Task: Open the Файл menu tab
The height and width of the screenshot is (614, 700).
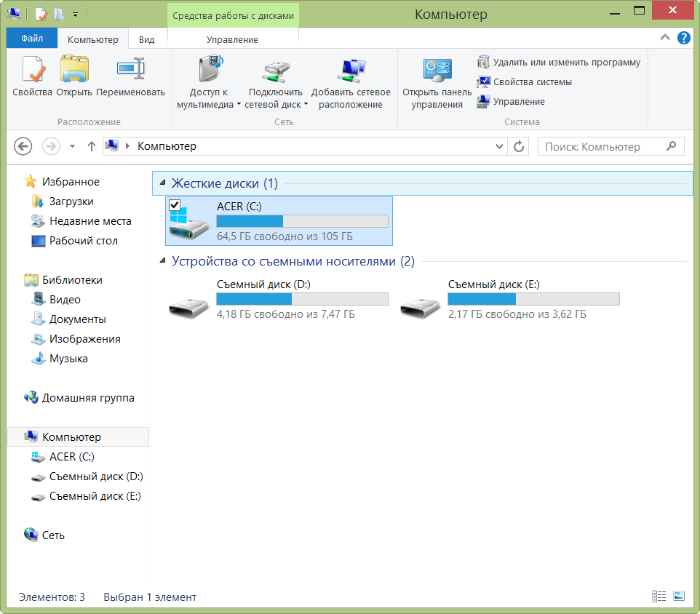Action: pos(32,39)
